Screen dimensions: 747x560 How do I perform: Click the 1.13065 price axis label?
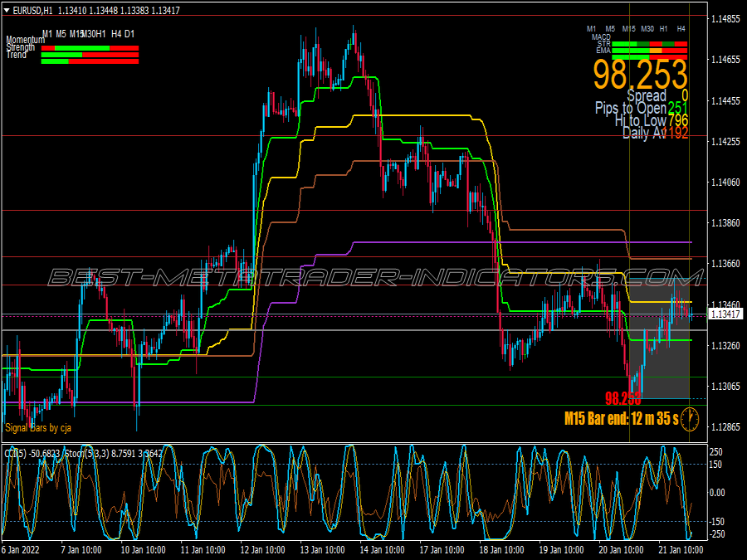point(726,386)
